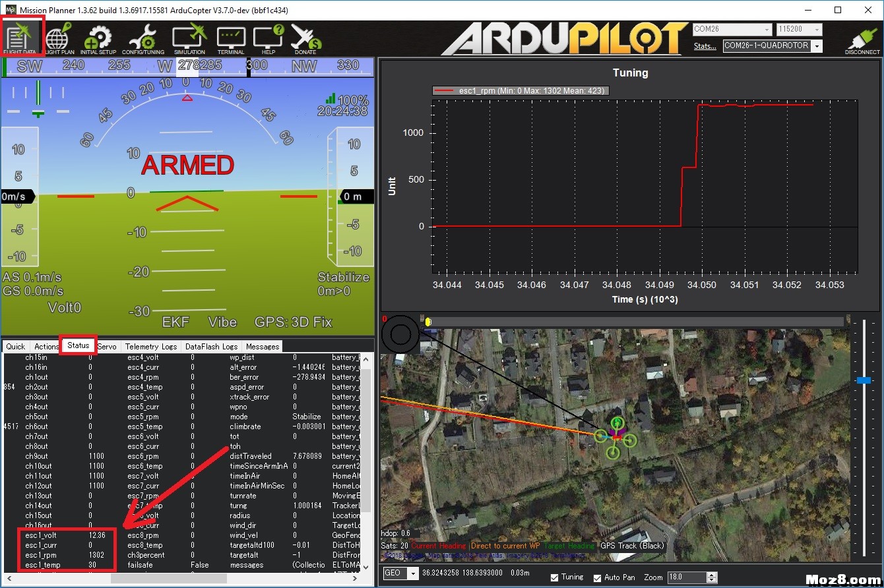Click the turng status entry
The width and height of the screenshot is (884, 588).
point(239,506)
